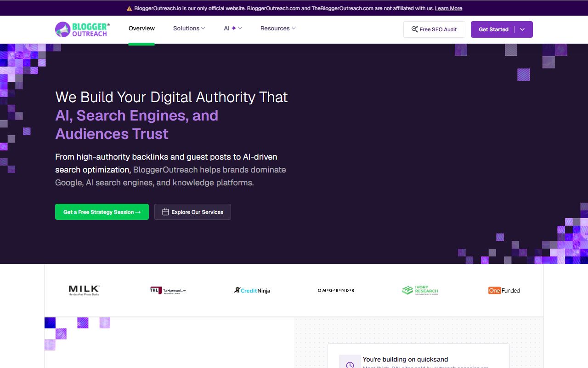
Task: Click the MILK photo books logo
Action: [84, 290]
